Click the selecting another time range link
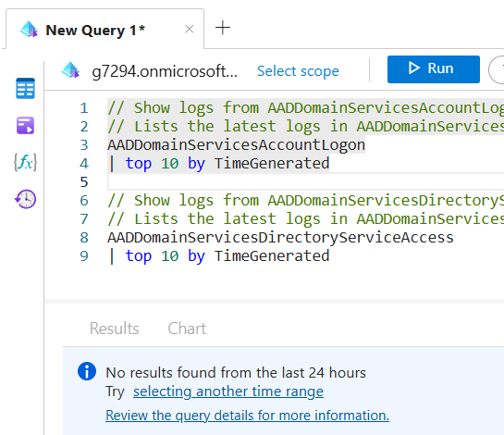Image resolution: width=504 pixels, height=435 pixels. (x=228, y=391)
